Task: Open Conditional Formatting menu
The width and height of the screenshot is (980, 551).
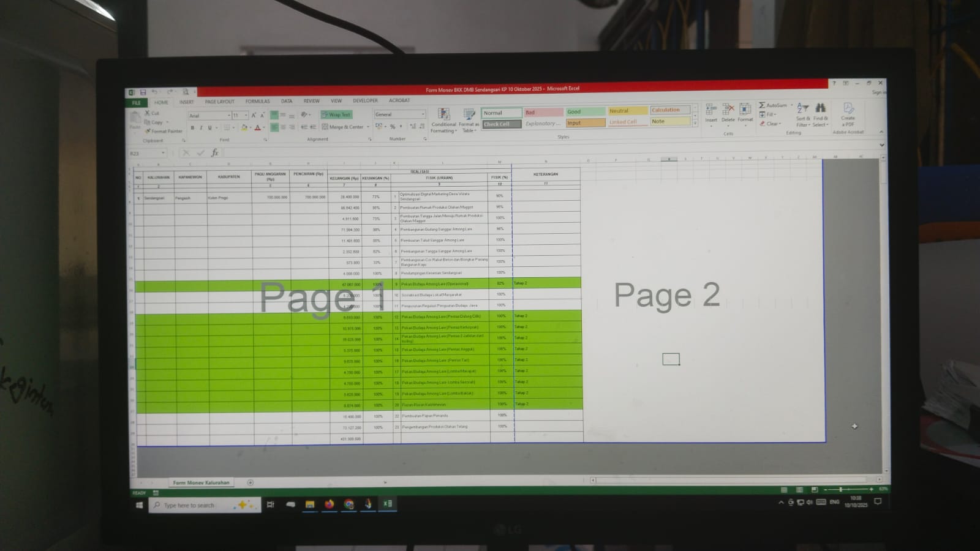Action: pos(443,120)
